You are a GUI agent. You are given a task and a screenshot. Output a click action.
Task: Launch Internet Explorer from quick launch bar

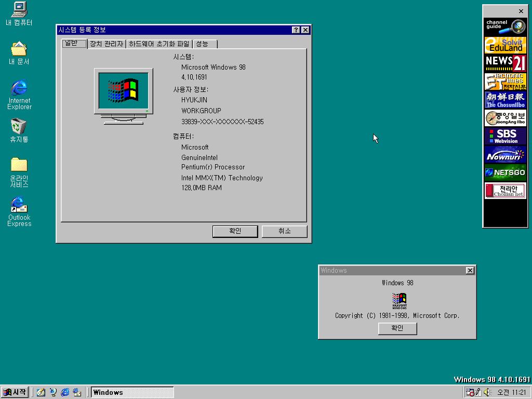(x=65, y=392)
